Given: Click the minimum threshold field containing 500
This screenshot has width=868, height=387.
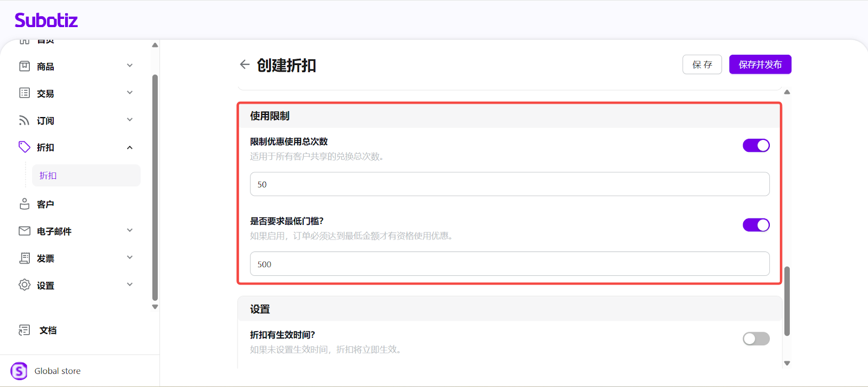Looking at the screenshot, I should (x=509, y=264).
